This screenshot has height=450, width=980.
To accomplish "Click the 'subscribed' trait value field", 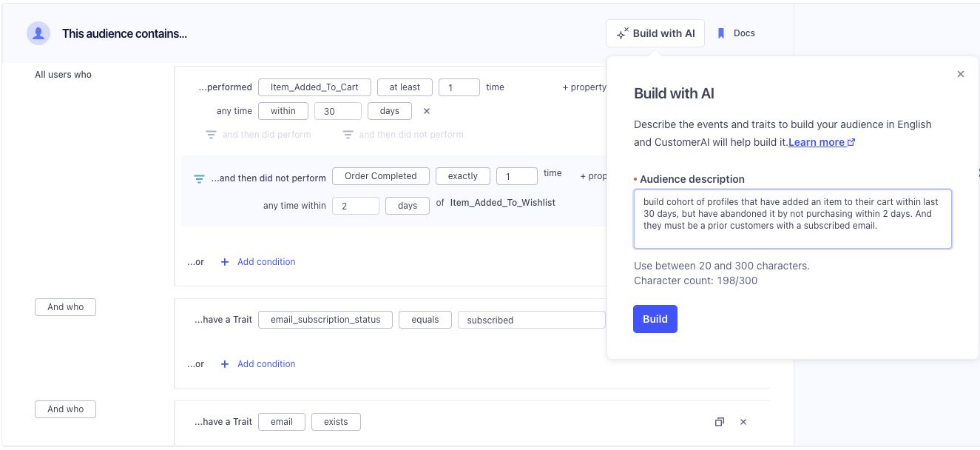I will 531,320.
